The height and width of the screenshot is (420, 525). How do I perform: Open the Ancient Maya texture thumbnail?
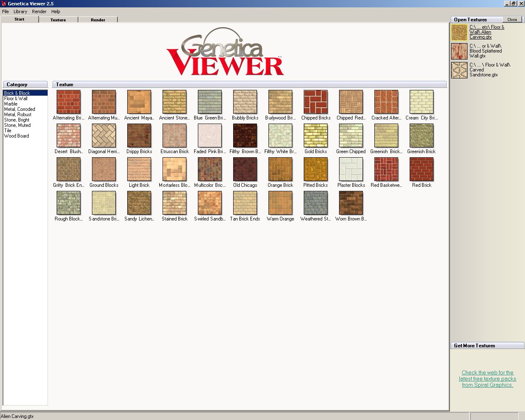tap(139, 102)
